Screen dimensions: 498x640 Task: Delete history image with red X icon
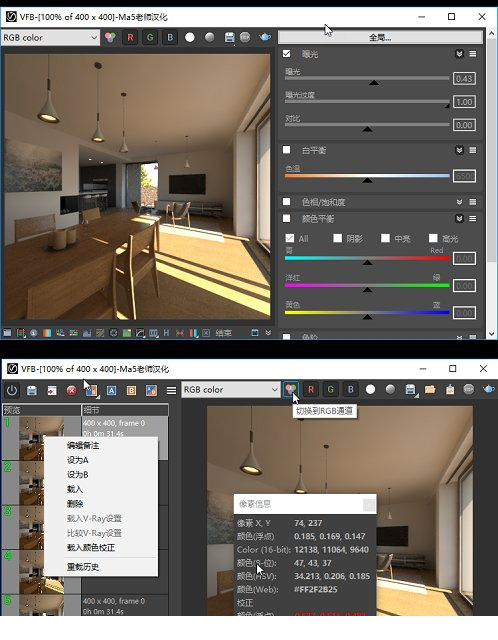(71, 390)
